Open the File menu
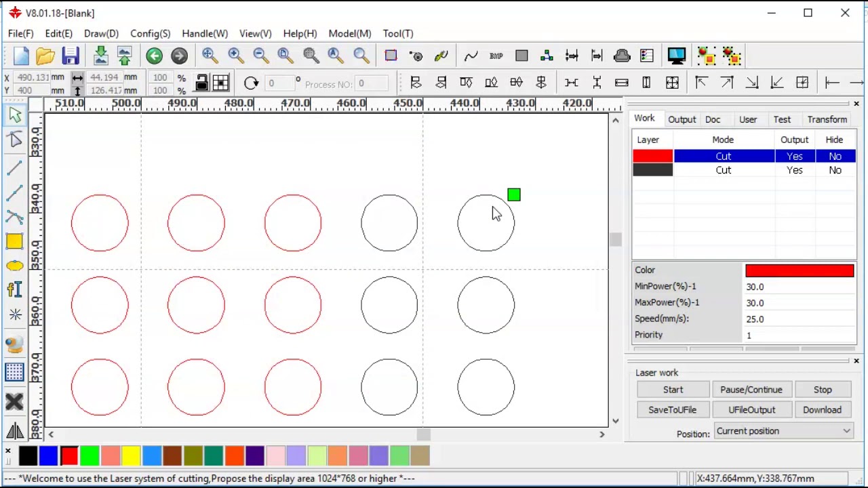The height and width of the screenshot is (488, 868). [x=21, y=33]
